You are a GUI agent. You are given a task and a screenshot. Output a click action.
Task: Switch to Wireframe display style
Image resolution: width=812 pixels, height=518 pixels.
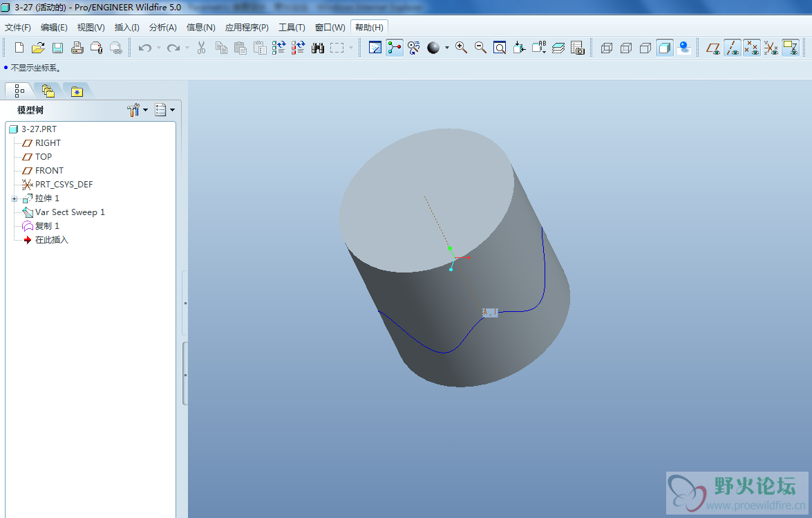coord(607,48)
